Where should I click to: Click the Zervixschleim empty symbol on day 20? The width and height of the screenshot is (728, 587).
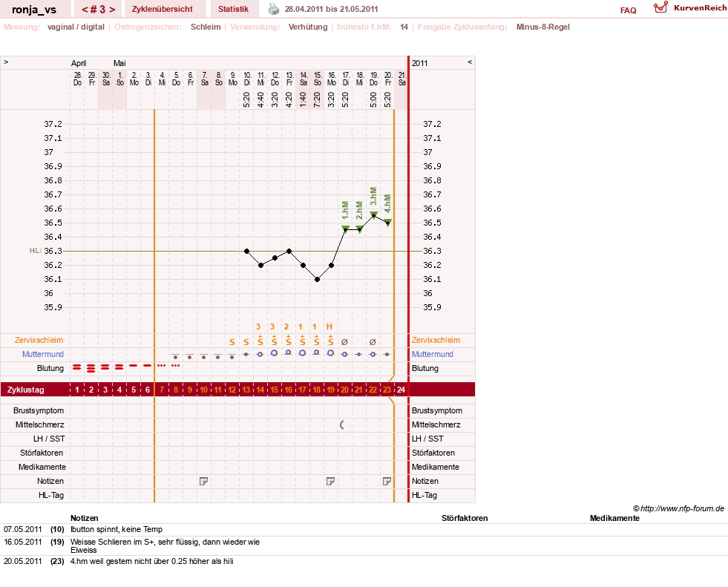(x=344, y=342)
